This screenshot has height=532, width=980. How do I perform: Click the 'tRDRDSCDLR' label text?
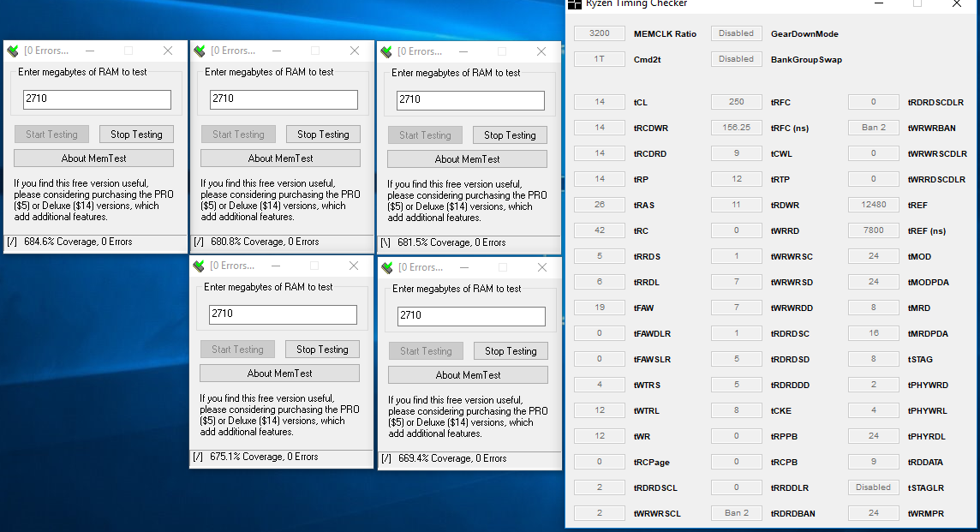(935, 102)
